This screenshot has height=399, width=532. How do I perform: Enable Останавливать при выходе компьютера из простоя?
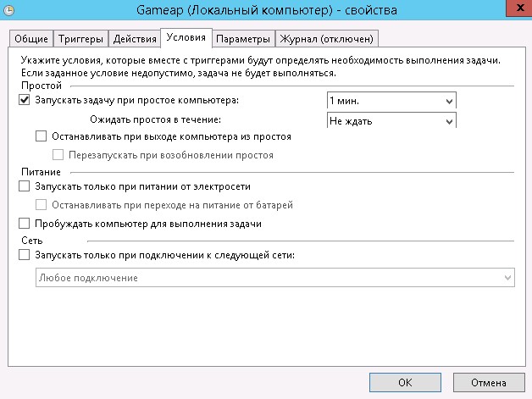pyautogui.click(x=41, y=136)
